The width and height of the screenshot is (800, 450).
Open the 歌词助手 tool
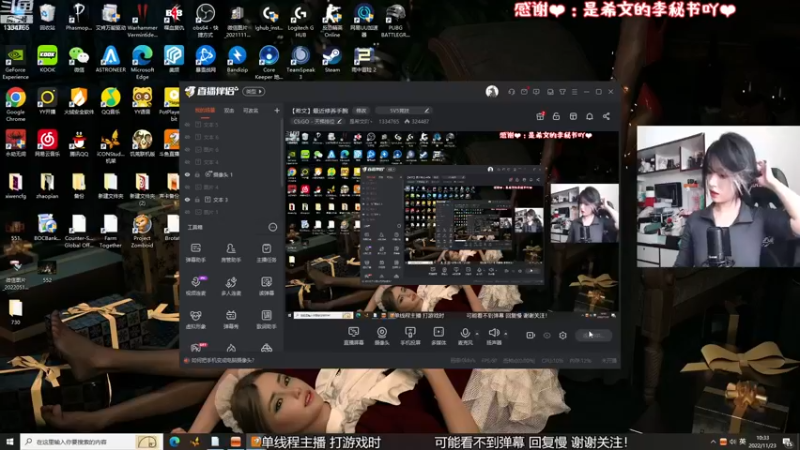[266, 319]
